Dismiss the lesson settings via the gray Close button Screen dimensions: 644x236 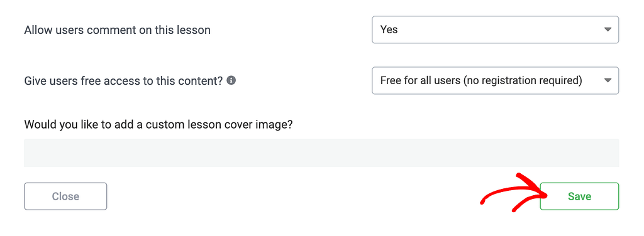[65, 196]
